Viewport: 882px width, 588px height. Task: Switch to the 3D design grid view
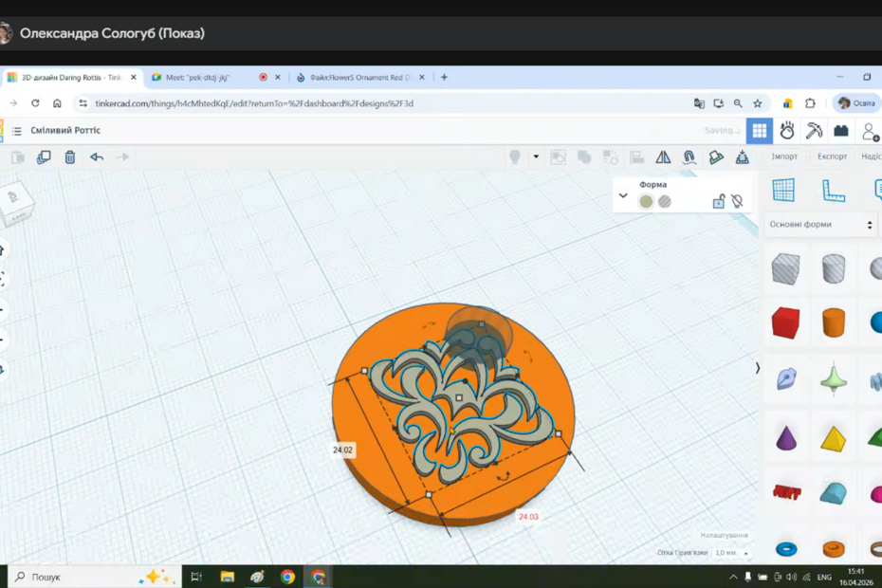(x=759, y=131)
